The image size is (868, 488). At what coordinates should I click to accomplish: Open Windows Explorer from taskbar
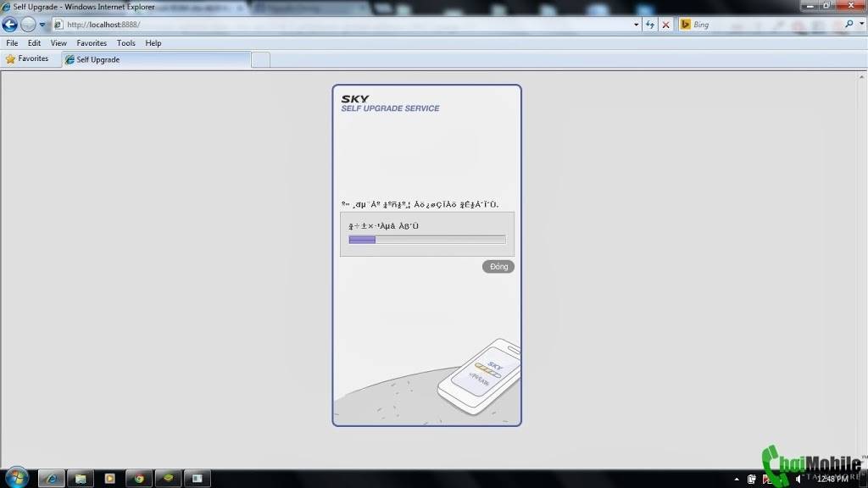point(81,479)
